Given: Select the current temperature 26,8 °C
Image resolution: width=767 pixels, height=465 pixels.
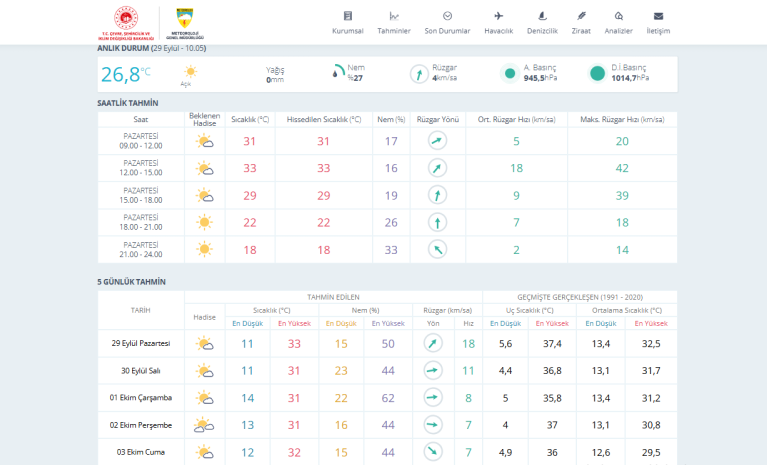Looking at the screenshot, I should [x=126, y=74].
